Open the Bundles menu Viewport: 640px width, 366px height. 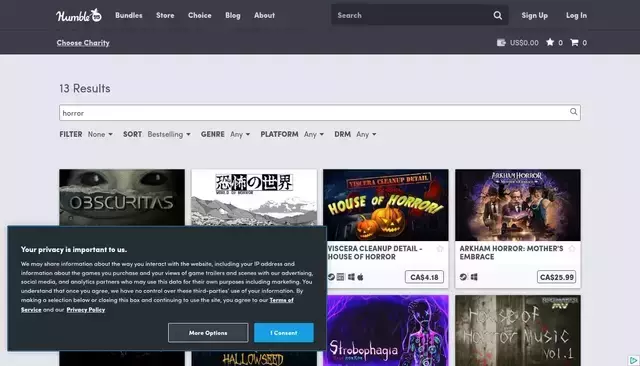click(129, 16)
